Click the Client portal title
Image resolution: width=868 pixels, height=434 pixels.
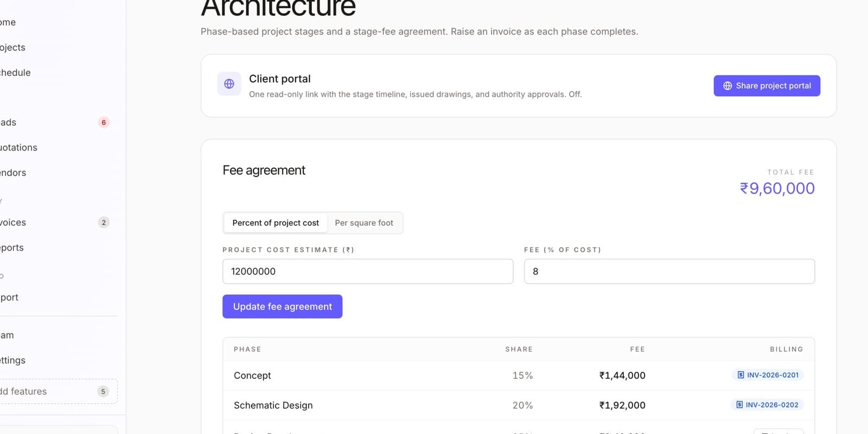tap(280, 79)
